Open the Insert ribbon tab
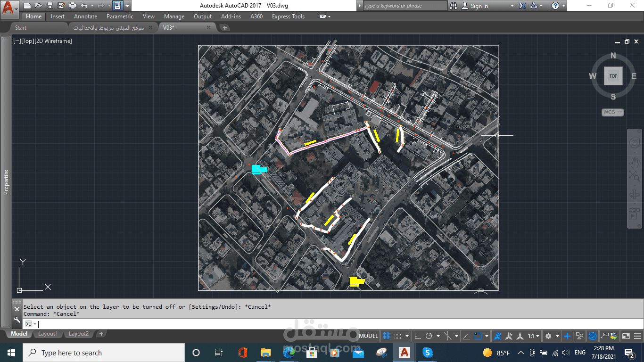644x362 pixels. coord(58,16)
